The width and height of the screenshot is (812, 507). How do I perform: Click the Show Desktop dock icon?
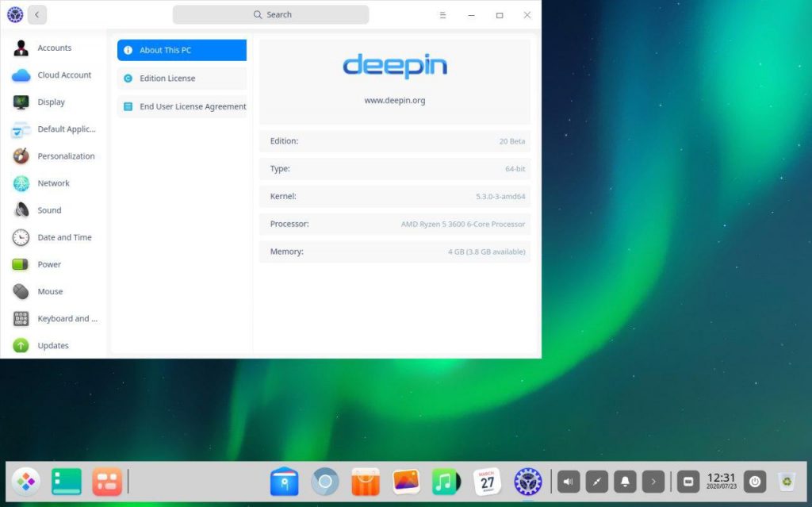(67, 482)
